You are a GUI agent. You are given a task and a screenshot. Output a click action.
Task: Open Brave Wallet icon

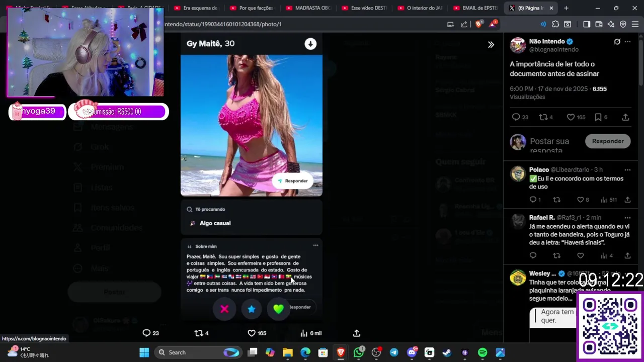(x=599, y=24)
